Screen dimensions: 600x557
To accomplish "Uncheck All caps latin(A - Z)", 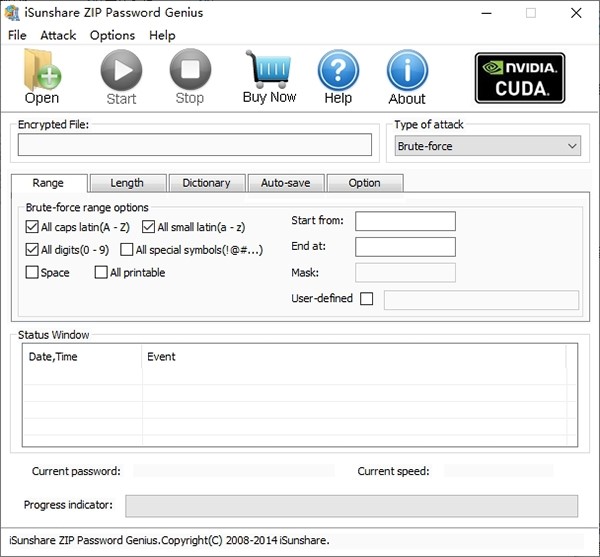I will point(32,227).
